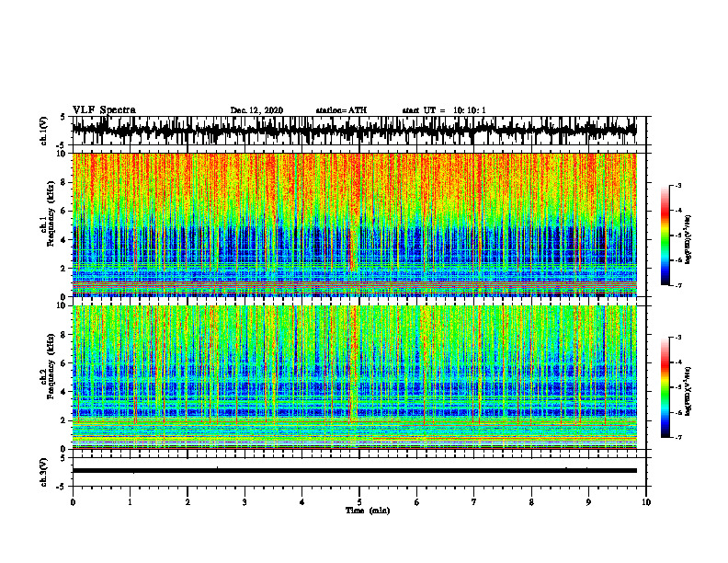Click the time axis tick label "1"
The width and height of the screenshot is (728, 563).
[x=130, y=502]
